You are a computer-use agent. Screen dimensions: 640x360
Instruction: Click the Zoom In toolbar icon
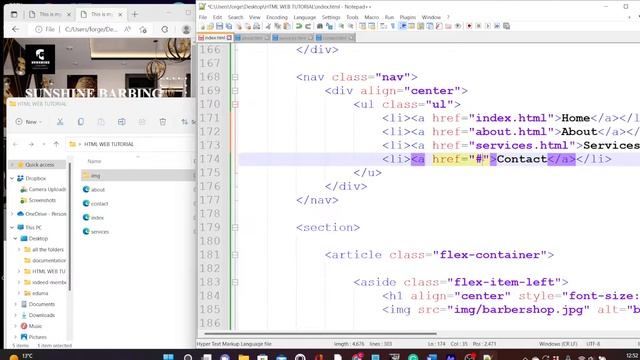[341, 26]
